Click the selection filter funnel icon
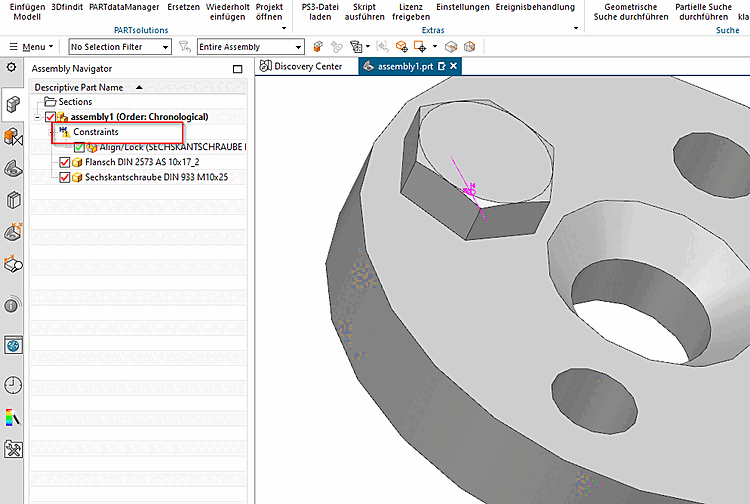 pos(183,47)
